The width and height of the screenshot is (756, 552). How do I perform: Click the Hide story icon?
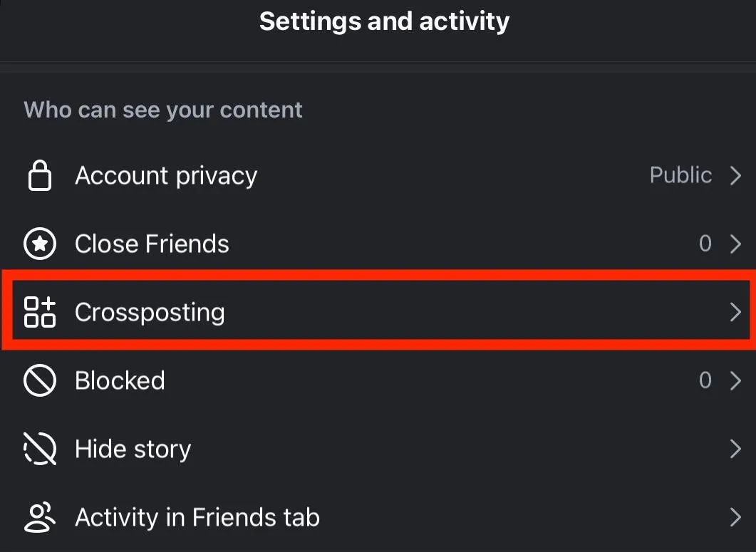[40, 449]
